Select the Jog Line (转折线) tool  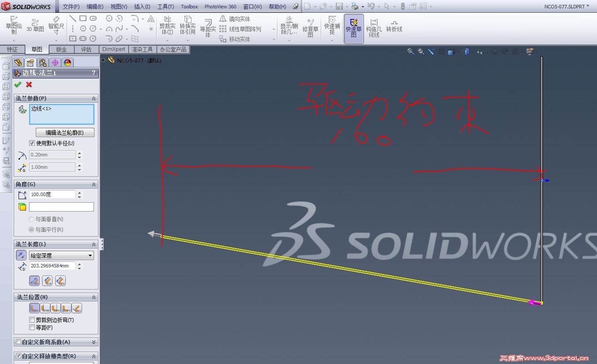(x=394, y=26)
